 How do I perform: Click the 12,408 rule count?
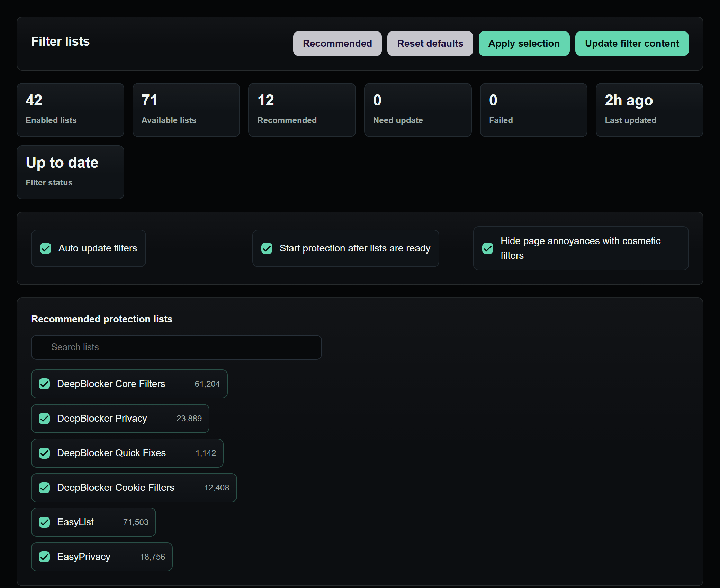tap(217, 488)
